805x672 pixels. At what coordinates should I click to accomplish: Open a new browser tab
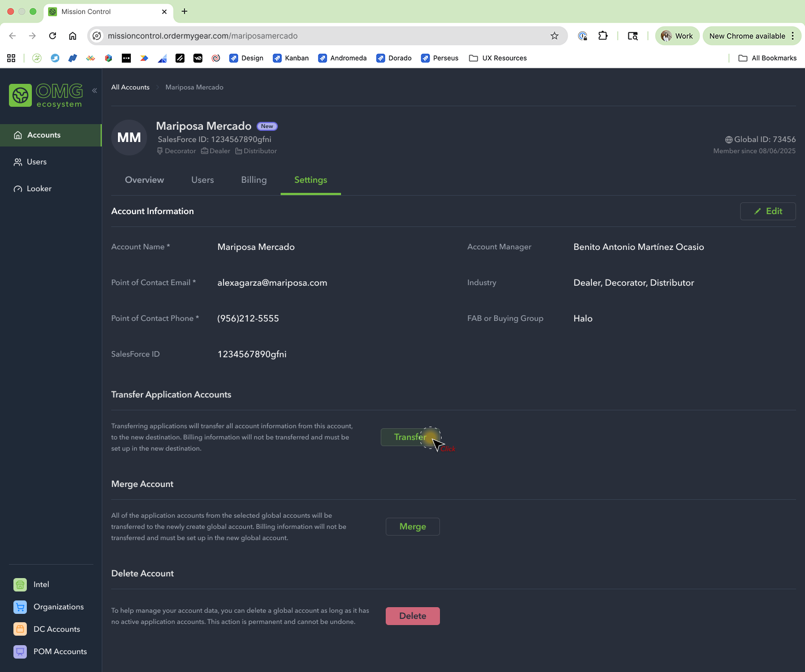[184, 11]
